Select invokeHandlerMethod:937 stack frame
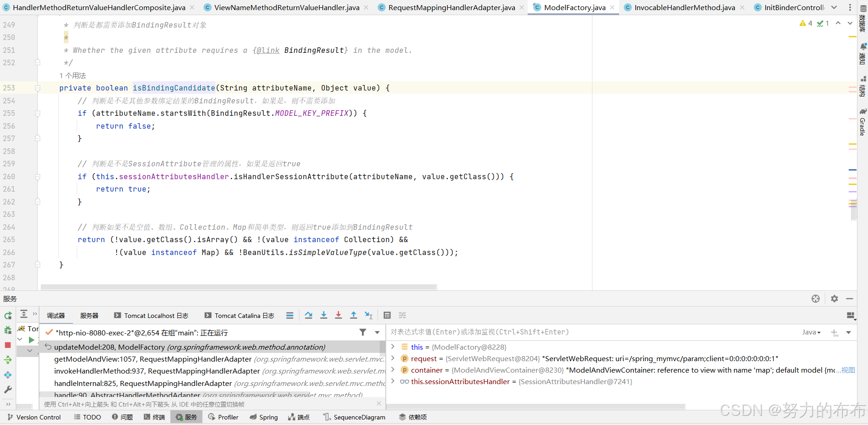Screen dimensions: 868x425 [x=212, y=371]
